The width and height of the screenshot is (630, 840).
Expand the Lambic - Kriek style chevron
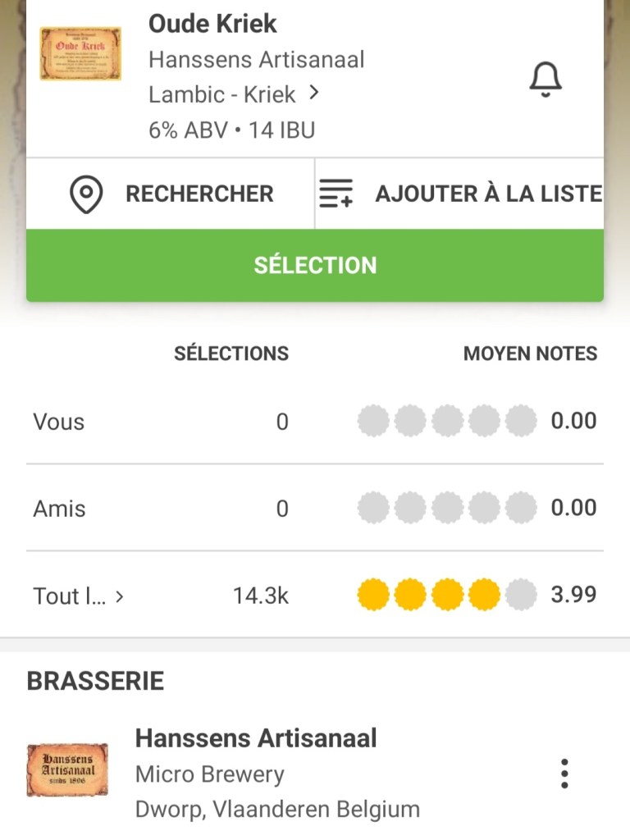click(x=314, y=94)
